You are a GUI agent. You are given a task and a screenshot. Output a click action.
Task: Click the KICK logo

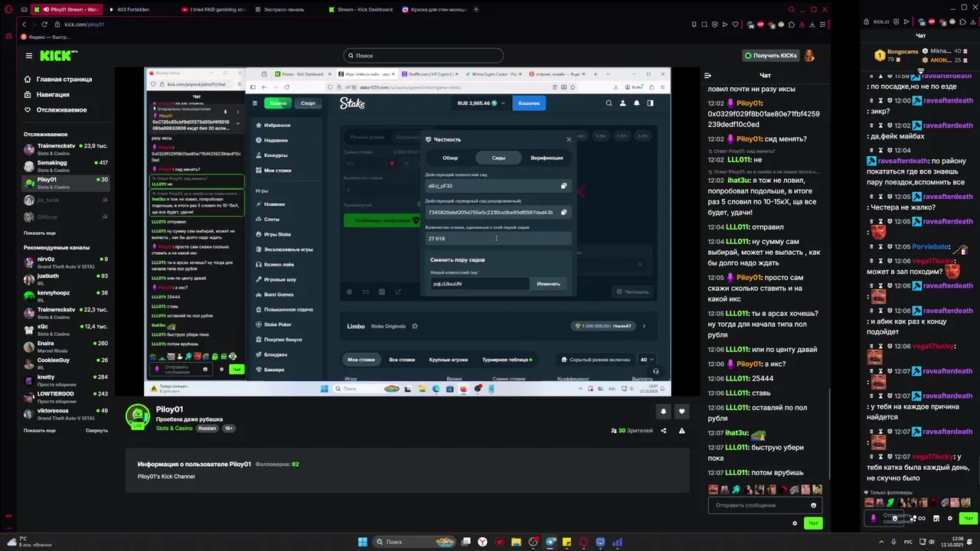pos(56,55)
